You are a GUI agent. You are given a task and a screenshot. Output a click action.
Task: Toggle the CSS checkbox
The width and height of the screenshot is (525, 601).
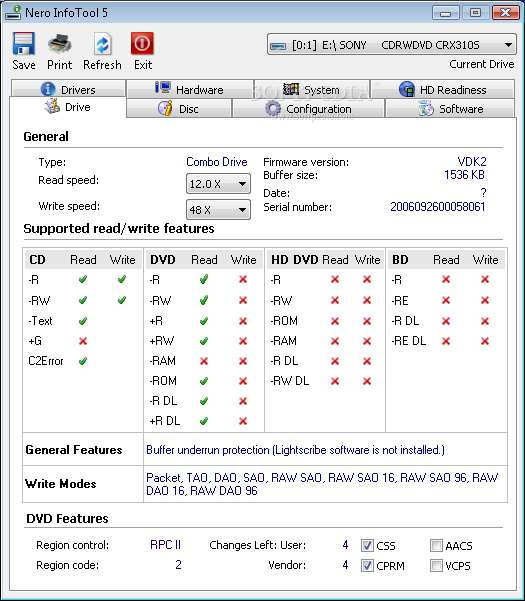pyautogui.click(x=367, y=545)
